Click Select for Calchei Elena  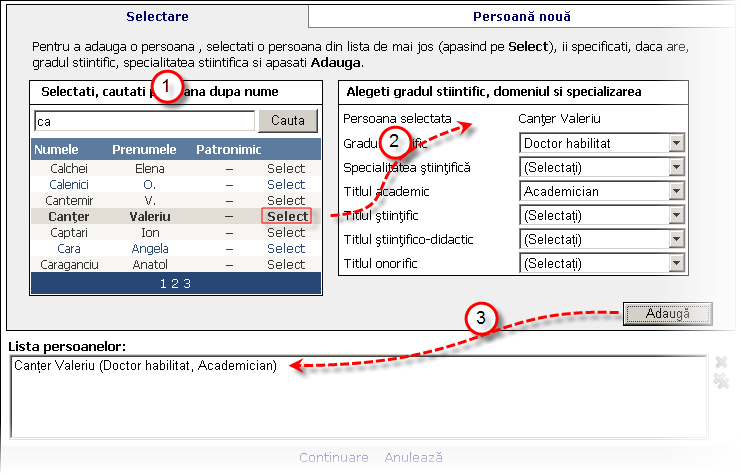pos(286,168)
